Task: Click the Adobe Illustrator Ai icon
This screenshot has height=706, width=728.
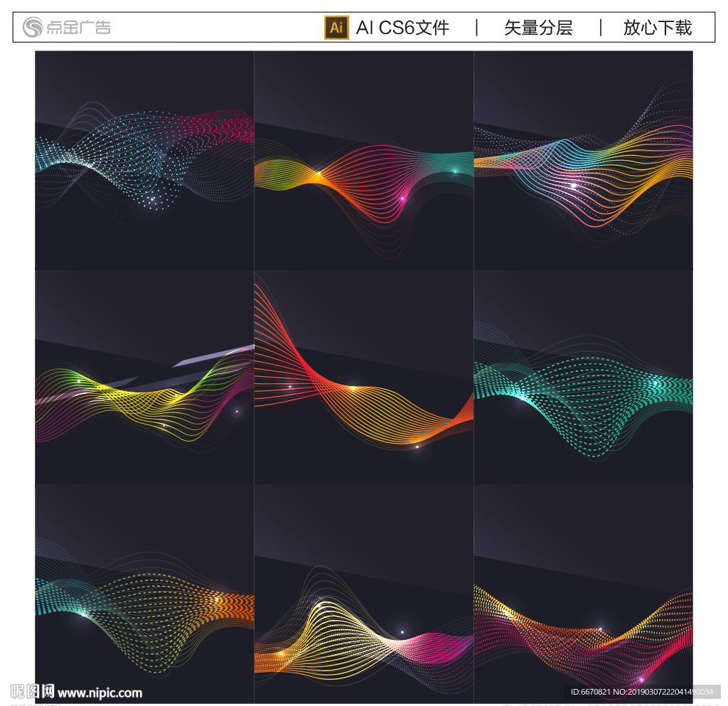Action: point(336,28)
